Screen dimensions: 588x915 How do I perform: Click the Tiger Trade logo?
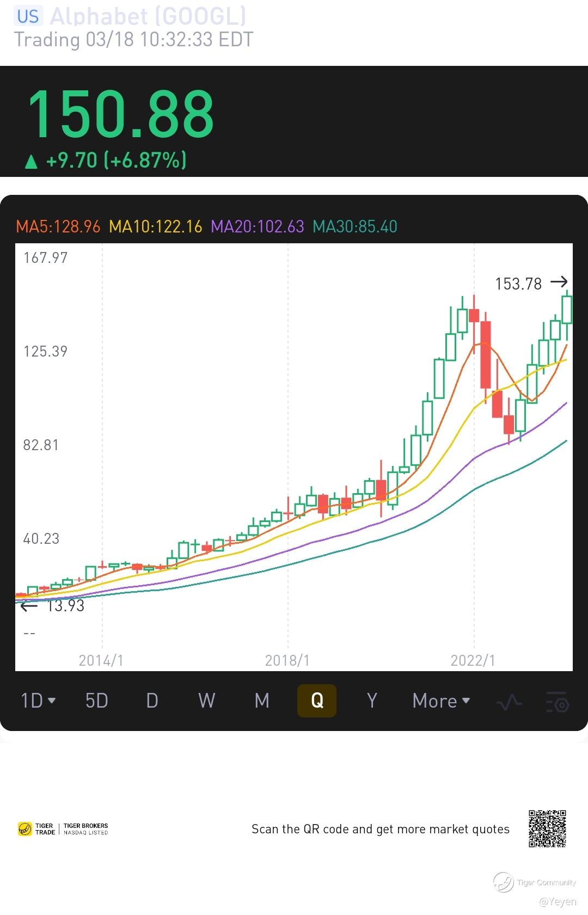36,829
